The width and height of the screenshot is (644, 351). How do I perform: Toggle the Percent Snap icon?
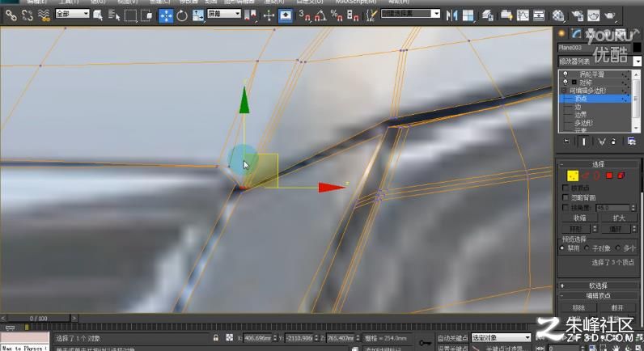pos(337,15)
